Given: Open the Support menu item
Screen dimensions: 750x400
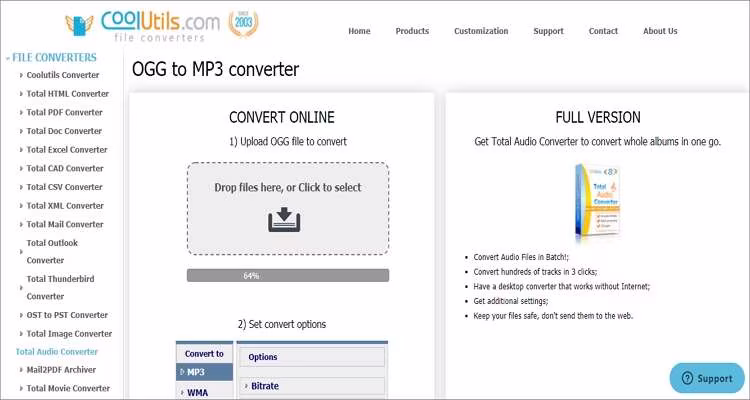Looking at the screenshot, I should coord(549,31).
